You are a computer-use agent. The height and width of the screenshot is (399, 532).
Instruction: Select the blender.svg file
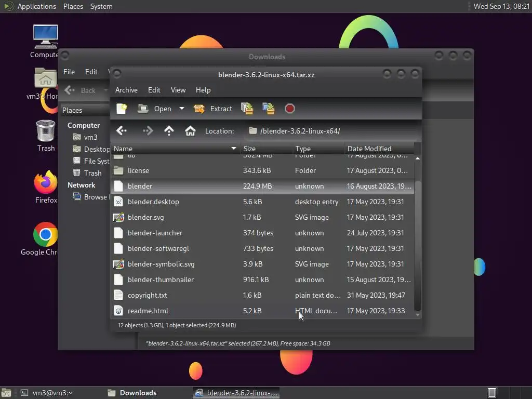262,218
